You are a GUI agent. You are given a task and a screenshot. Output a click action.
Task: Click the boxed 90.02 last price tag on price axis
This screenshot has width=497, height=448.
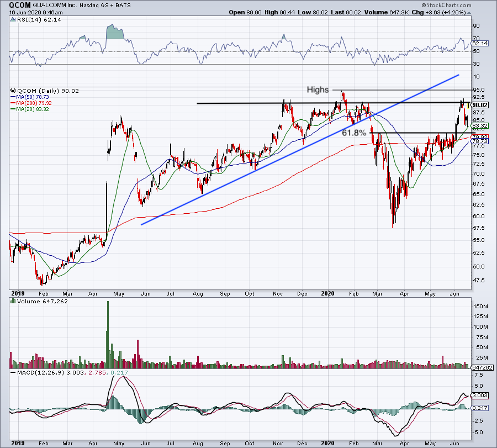(x=479, y=105)
